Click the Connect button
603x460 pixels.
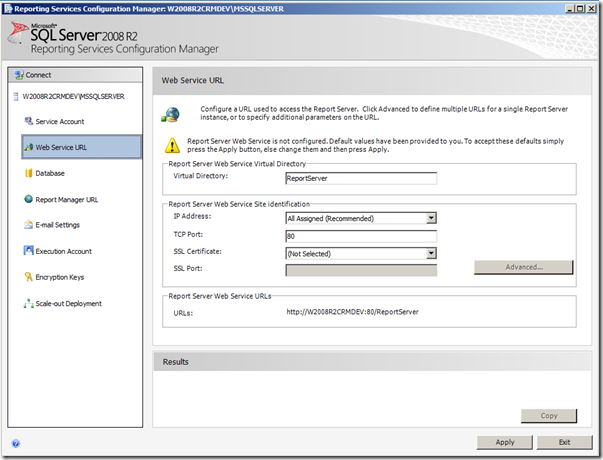click(x=75, y=75)
